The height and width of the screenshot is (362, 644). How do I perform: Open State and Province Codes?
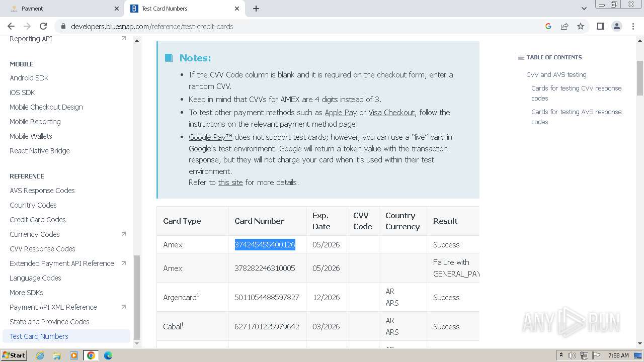pos(49,322)
